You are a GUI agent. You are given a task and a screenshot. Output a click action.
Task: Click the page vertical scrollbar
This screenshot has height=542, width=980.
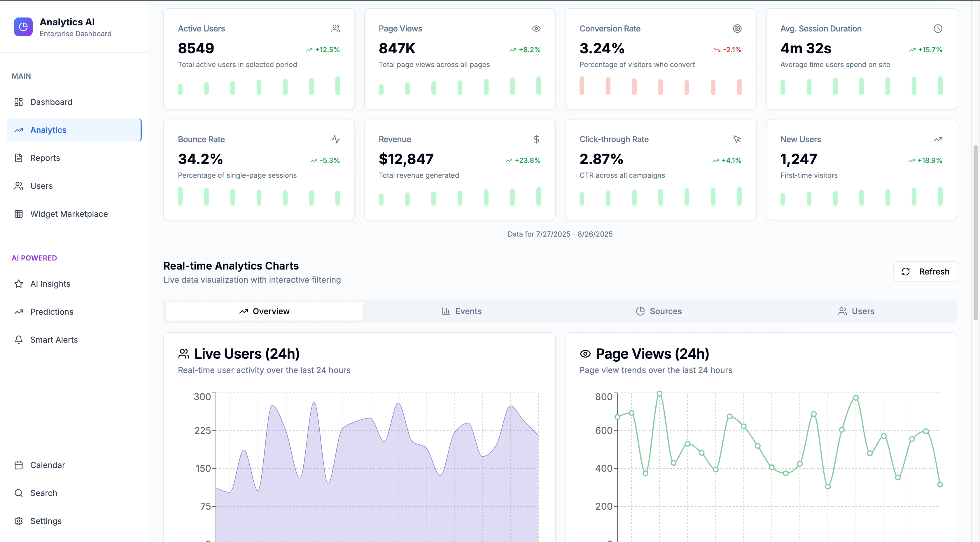coord(976,232)
